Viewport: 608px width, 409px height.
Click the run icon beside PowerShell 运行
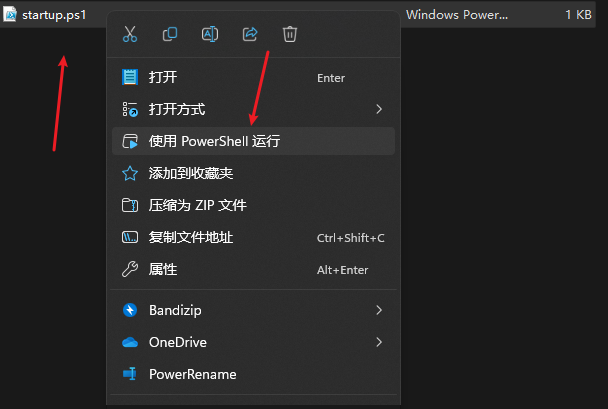coord(130,142)
